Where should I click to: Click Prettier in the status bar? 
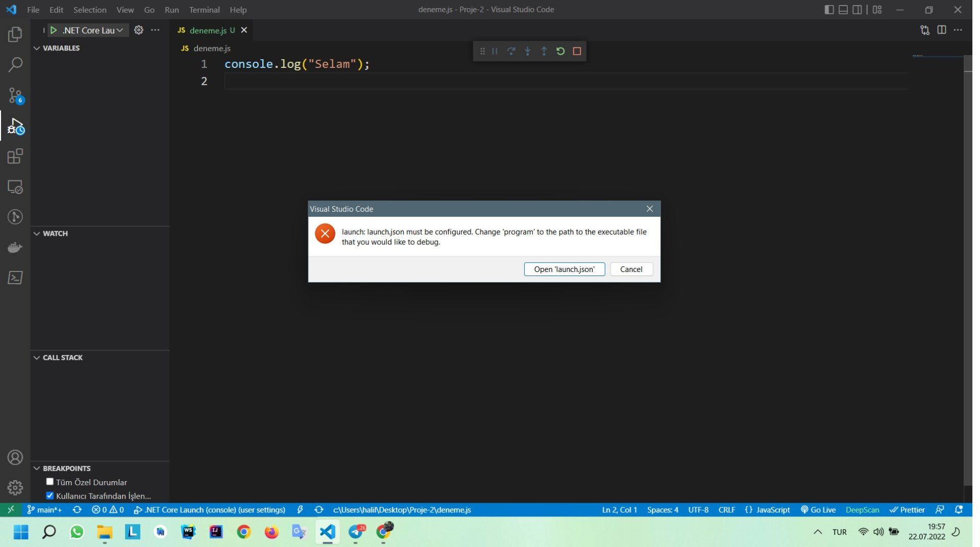click(x=907, y=510)
